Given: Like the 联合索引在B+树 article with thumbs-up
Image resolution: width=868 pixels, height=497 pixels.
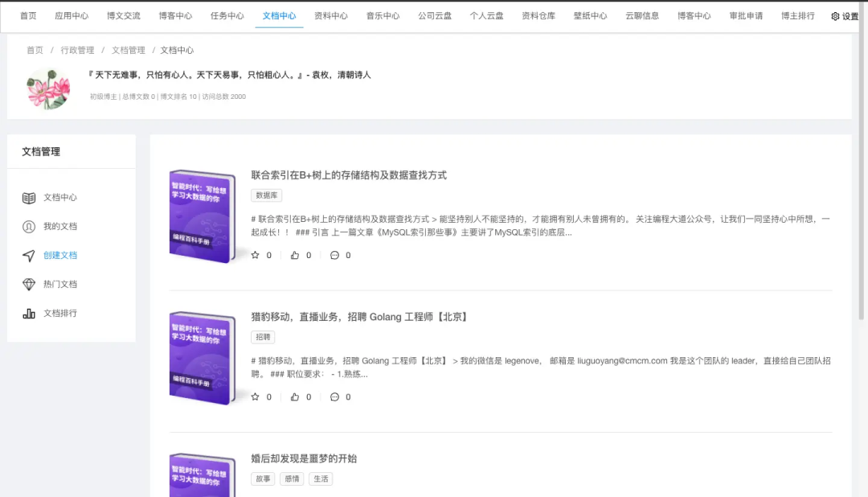Looking at the screenshot, I should (295, 256).
